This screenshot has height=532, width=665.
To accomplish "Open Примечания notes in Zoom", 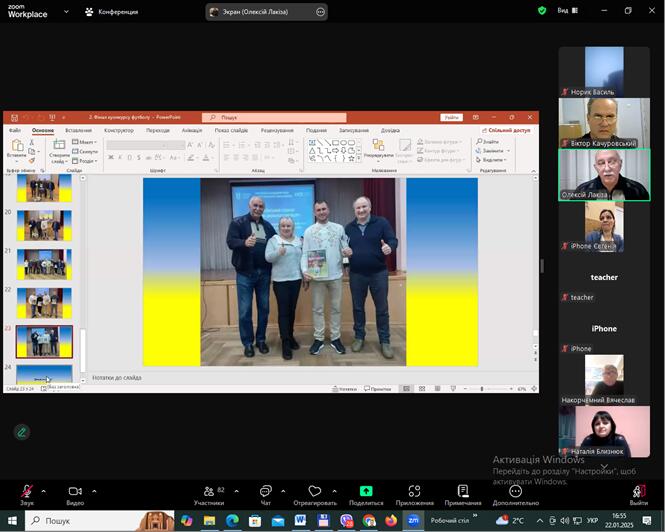I will click(x=463, y=495).
